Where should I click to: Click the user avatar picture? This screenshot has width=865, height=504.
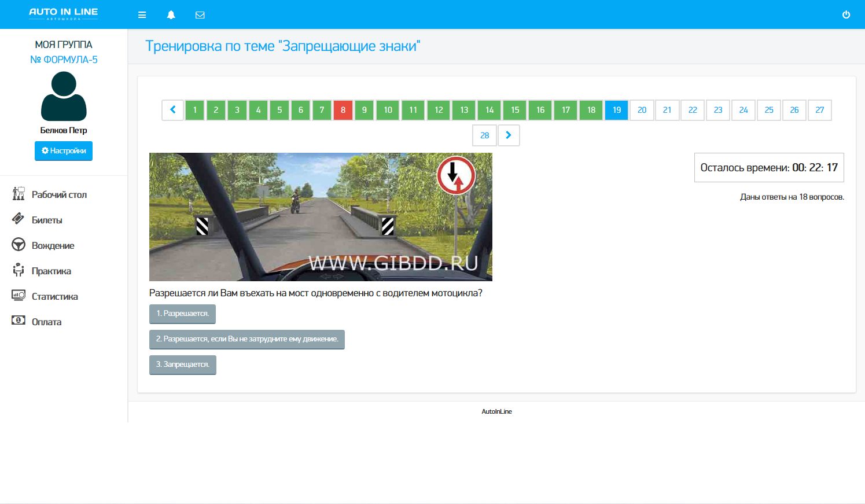point(64,96)
